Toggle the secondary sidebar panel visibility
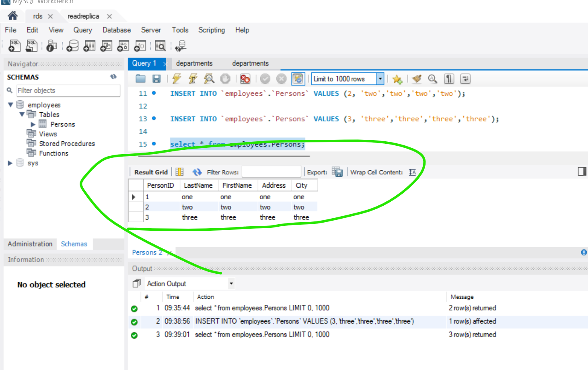Viewport: 588px width, 370px height. (x=582, y=172)
